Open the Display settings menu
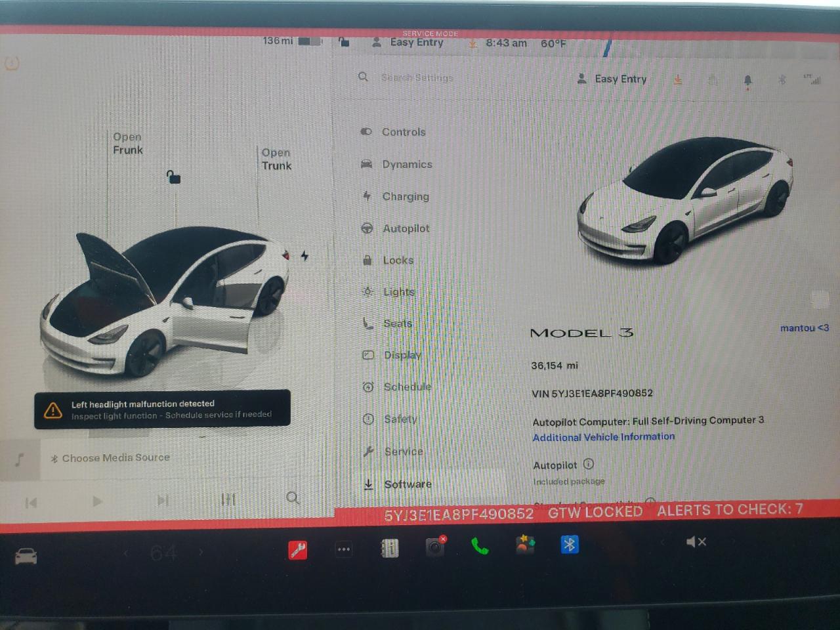 392,355
